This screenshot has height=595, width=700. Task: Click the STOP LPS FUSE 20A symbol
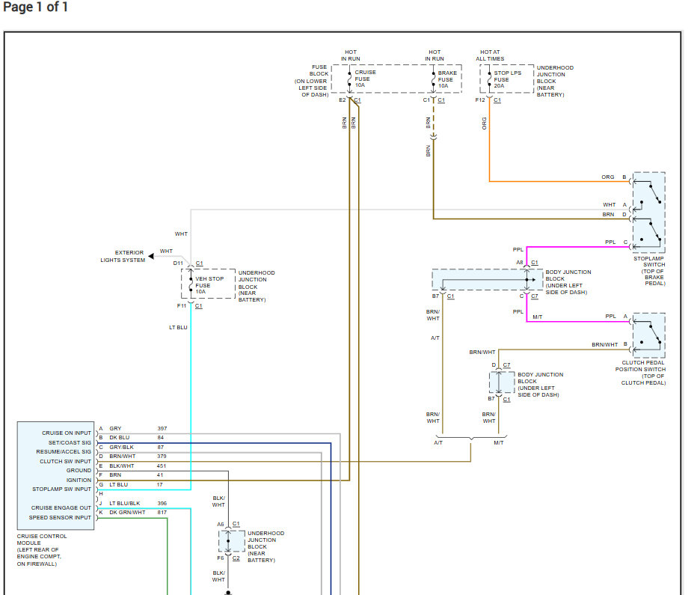489,79
